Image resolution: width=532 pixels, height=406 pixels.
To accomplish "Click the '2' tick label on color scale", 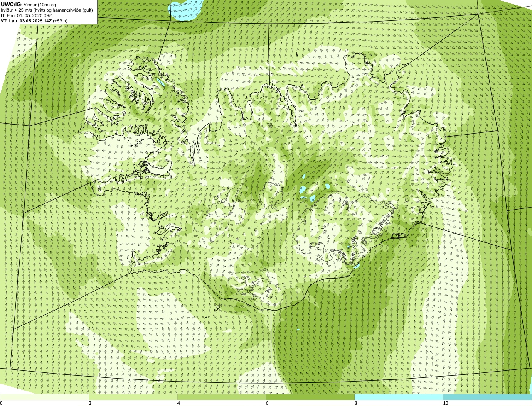I will pos(90,403).
